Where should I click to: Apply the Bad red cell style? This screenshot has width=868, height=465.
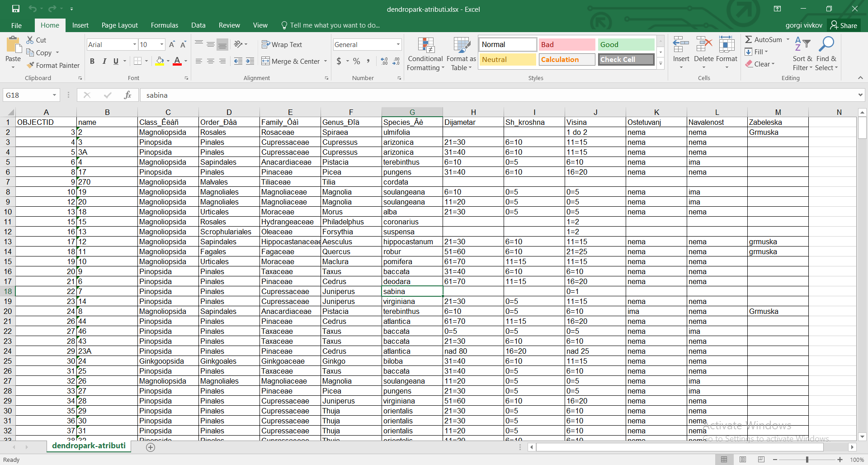(x=567, y=44)
